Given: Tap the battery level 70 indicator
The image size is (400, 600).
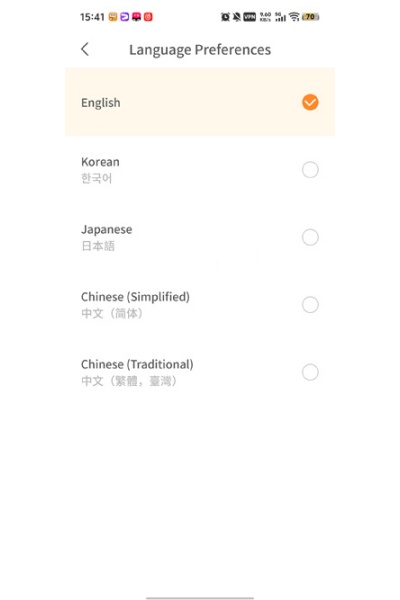Looking at the screenshot, I should click(x=310, y=17).
